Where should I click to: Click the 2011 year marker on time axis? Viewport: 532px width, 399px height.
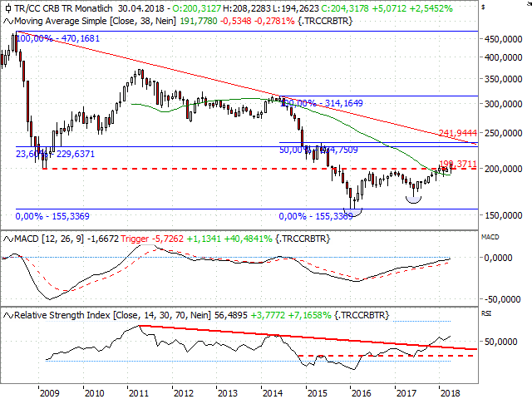pyautogui.click(x=139, y=393)
